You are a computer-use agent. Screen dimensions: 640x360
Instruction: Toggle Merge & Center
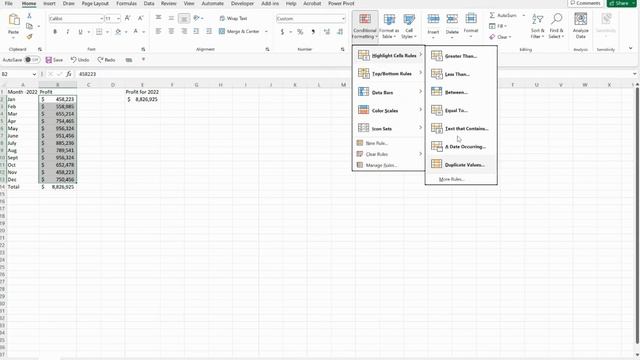coord(239,31)
